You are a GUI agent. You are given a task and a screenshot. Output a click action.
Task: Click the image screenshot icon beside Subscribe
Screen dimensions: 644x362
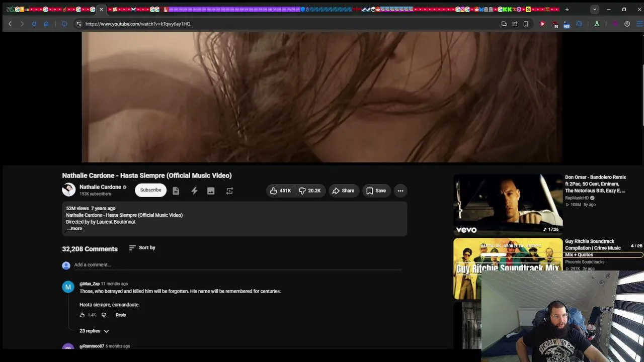211,191
